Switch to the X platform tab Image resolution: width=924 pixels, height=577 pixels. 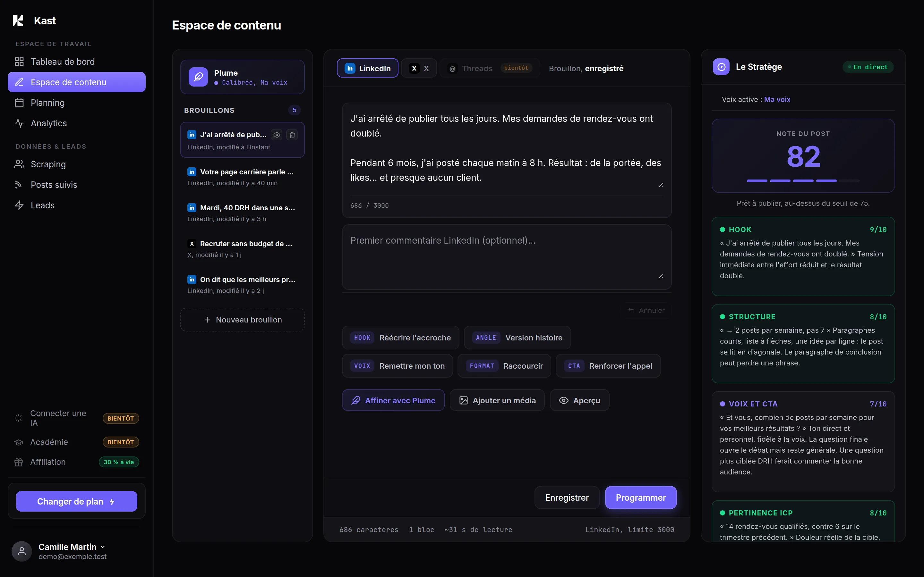(419, 68)
